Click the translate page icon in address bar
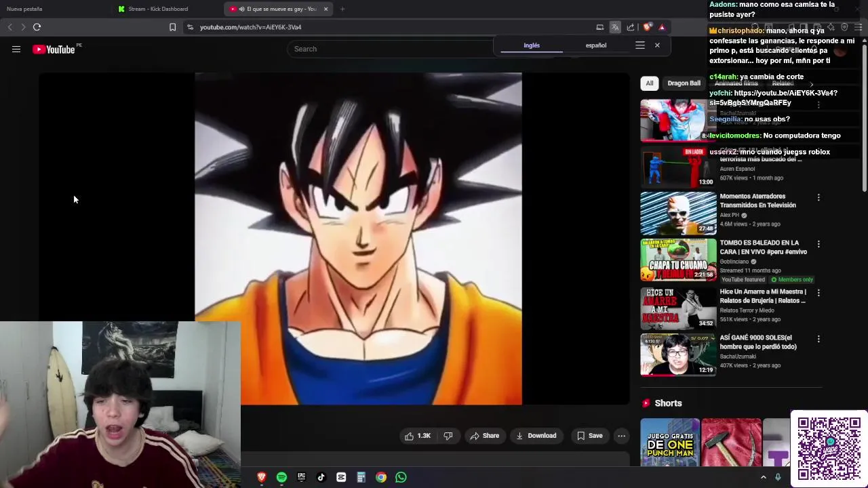This screenshot has width=868, height=488. pyautogui.click(x=615, y=27)
